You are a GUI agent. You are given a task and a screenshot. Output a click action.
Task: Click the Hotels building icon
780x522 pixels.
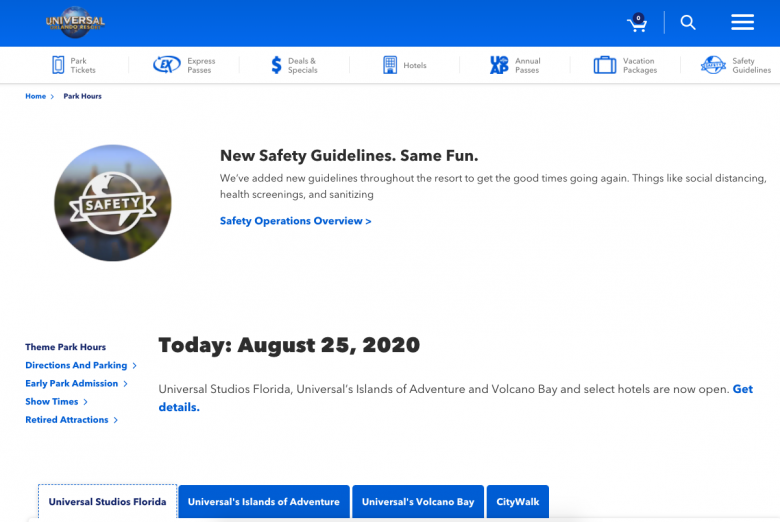(x=390, y=65)
